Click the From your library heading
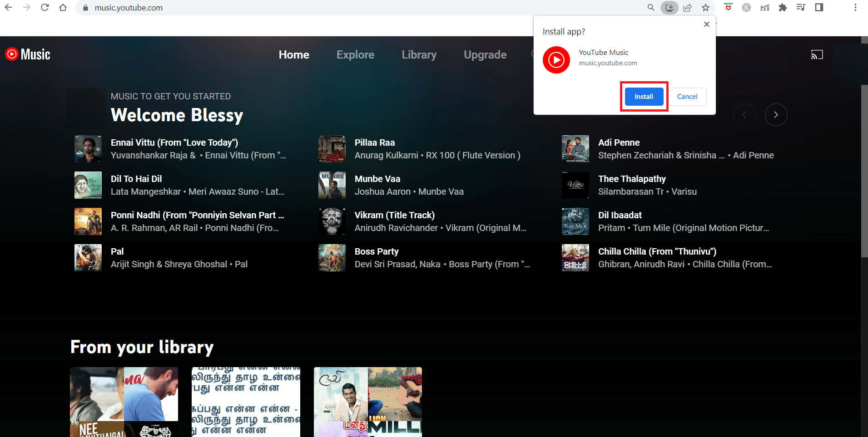 [142, 347]
